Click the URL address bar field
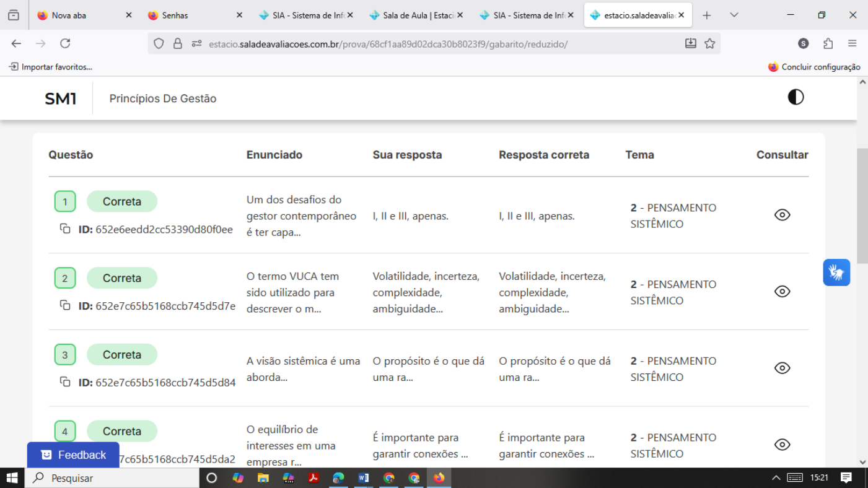The image size is (868, 488). pyautogui.click(x=434, y=43)
